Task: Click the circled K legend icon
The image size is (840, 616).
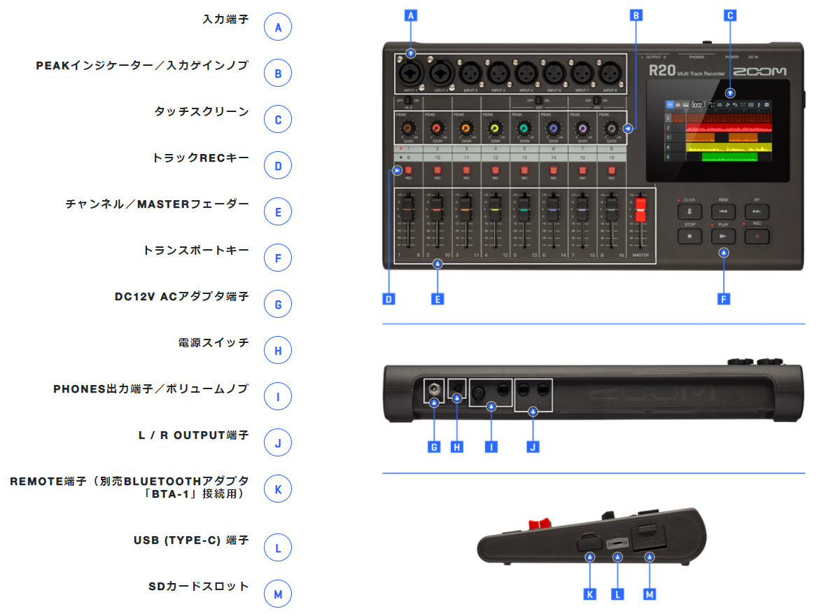Action: click(x=278, y=489)
